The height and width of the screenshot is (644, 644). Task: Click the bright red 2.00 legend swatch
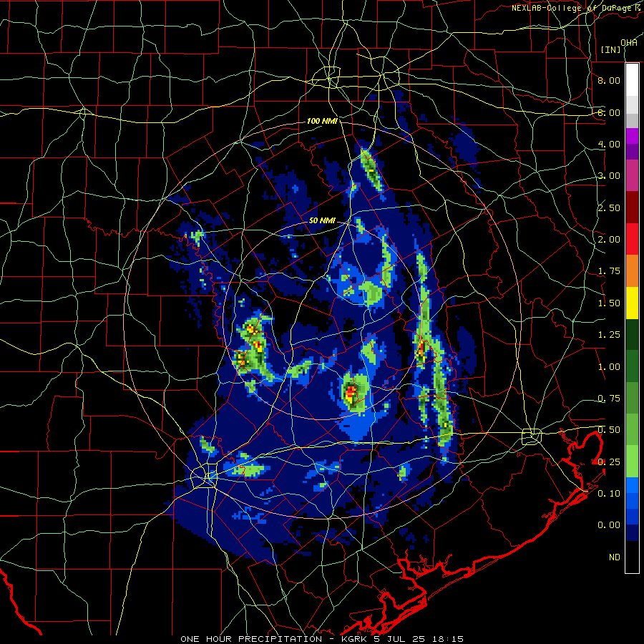(632, 239)
